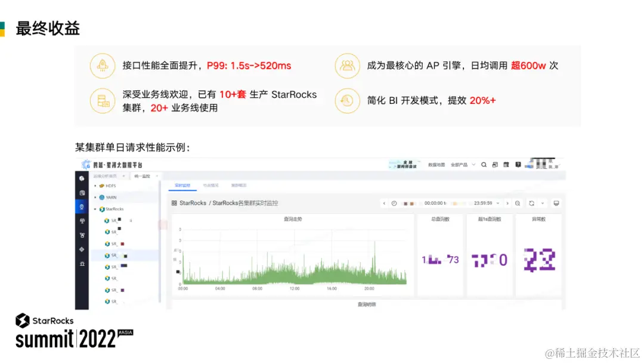Click the grid icon before StarRocks breadcrumb
The width and height of the screenshot is (644, 363).
pyautogui.click(x=174, y=203)
